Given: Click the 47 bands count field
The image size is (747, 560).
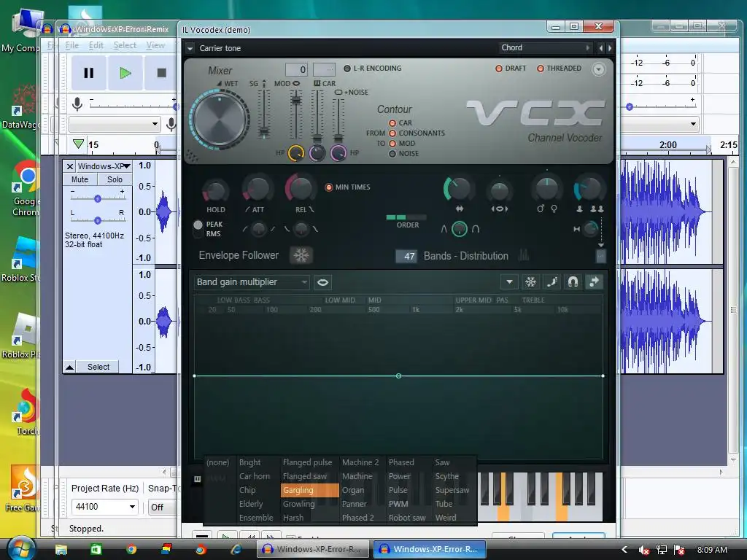Looking at the screenshot, I should (x=407, y=256).
